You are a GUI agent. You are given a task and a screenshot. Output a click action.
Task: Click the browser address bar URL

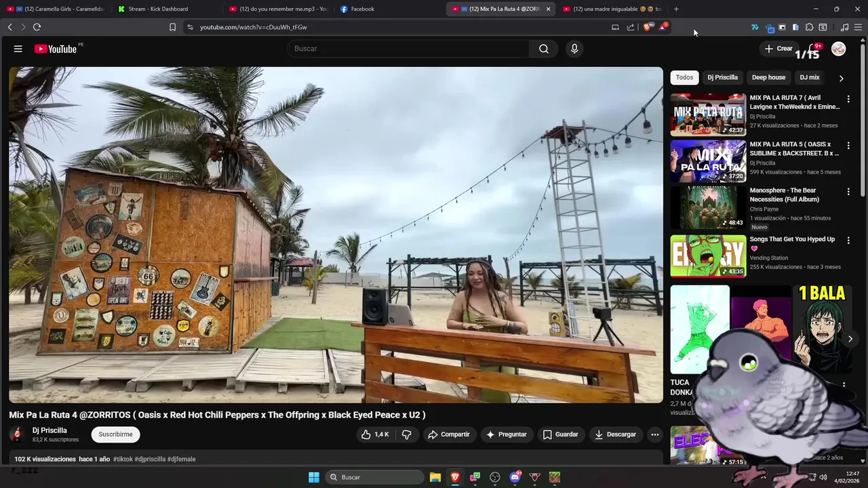254,27
